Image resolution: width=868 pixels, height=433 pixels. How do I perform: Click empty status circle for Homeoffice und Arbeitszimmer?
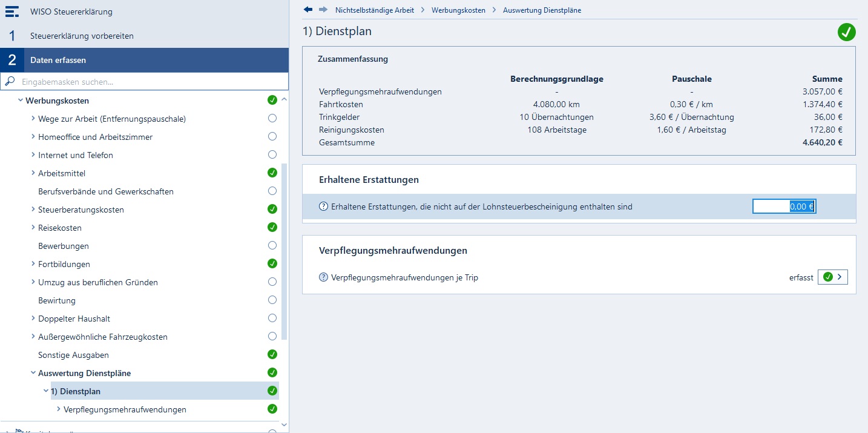pyautogui.click(x=272, y=136)
